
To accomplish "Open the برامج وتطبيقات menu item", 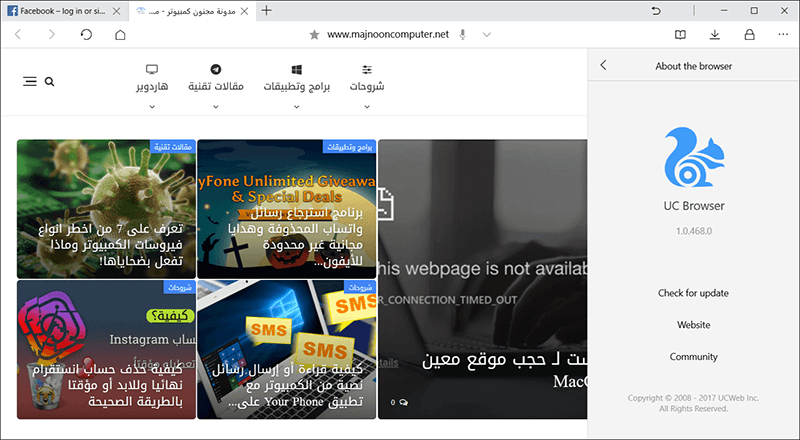I will click(296, 86).
